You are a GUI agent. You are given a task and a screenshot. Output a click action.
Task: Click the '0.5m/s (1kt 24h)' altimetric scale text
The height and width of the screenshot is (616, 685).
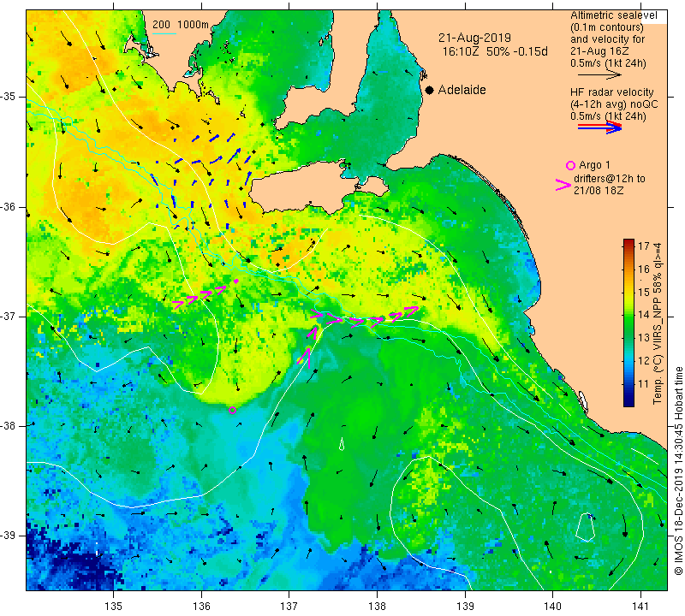[608, 63]
